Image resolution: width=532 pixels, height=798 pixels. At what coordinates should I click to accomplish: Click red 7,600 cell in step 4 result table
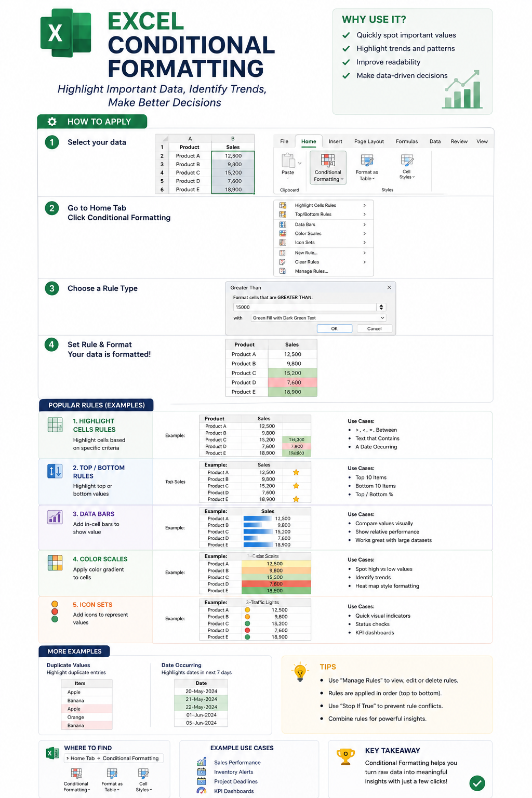292,382
